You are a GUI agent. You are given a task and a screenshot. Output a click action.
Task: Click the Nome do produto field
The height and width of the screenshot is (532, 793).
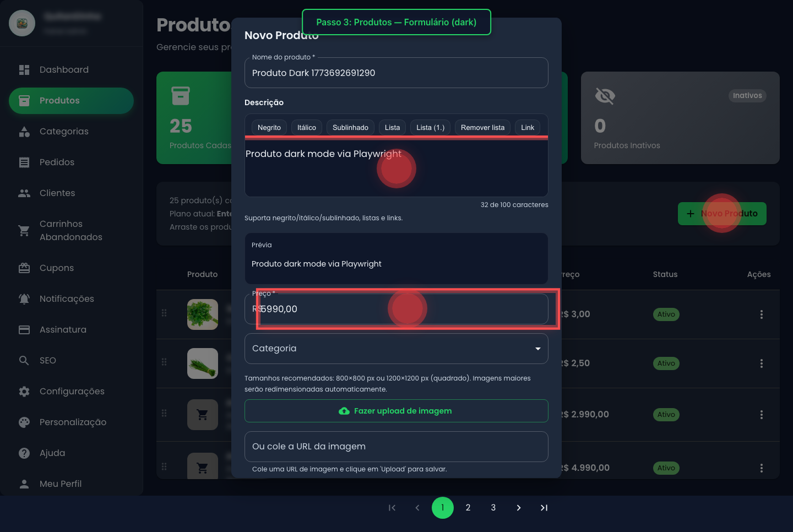pyautogui.click(x=396, y=73)
